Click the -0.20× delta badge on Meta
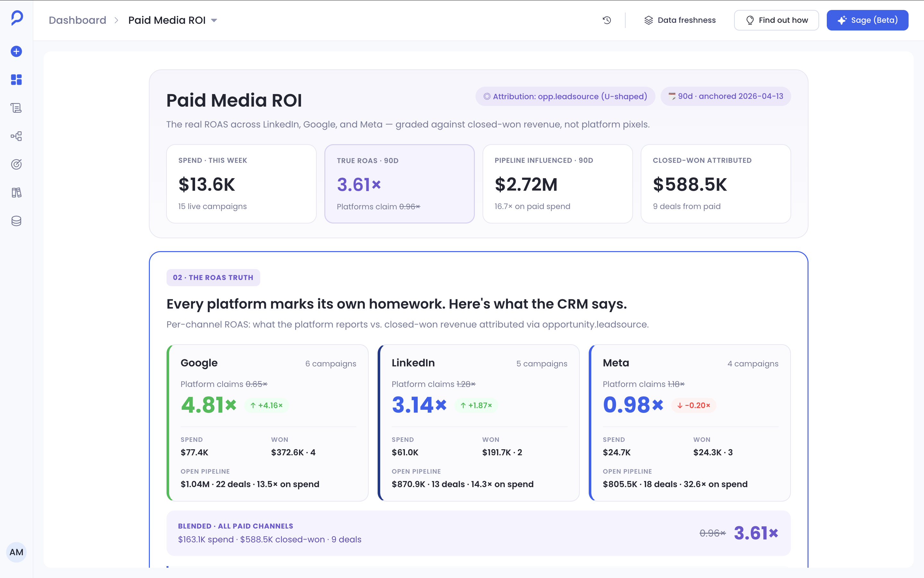This screenshot has width=924, height=578. click(694, 405)
